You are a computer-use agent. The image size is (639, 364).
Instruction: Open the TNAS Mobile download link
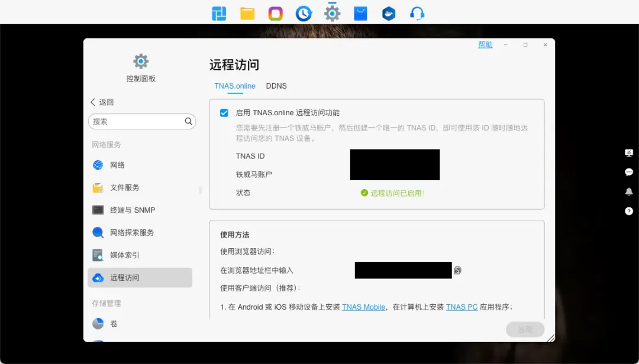click(x=363, y=307)
